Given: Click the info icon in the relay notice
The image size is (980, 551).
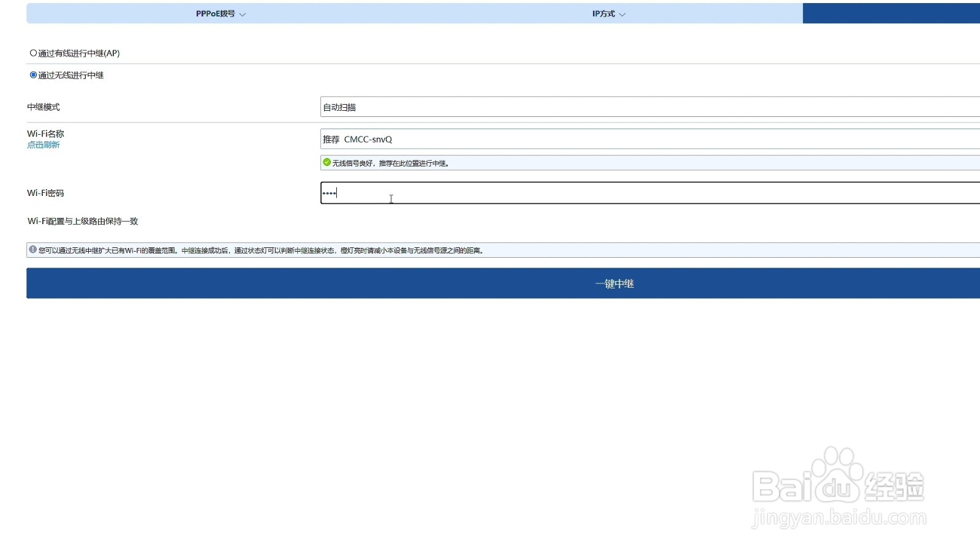Looking at the screenshot, I should click(x=33, y=250).
